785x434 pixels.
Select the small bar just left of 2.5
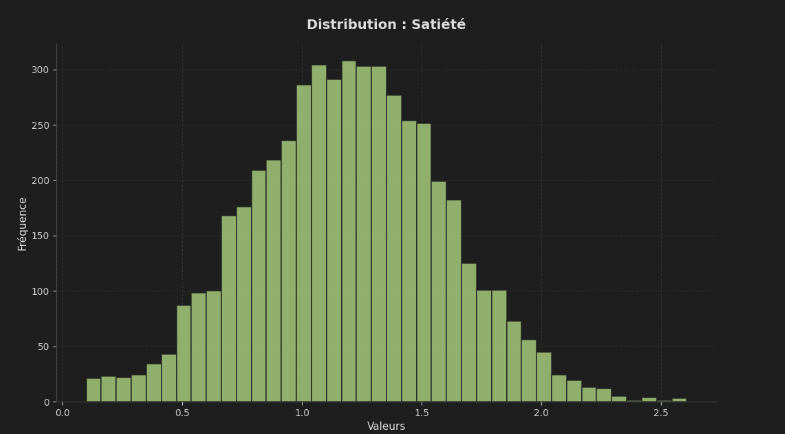click(649, 400)
